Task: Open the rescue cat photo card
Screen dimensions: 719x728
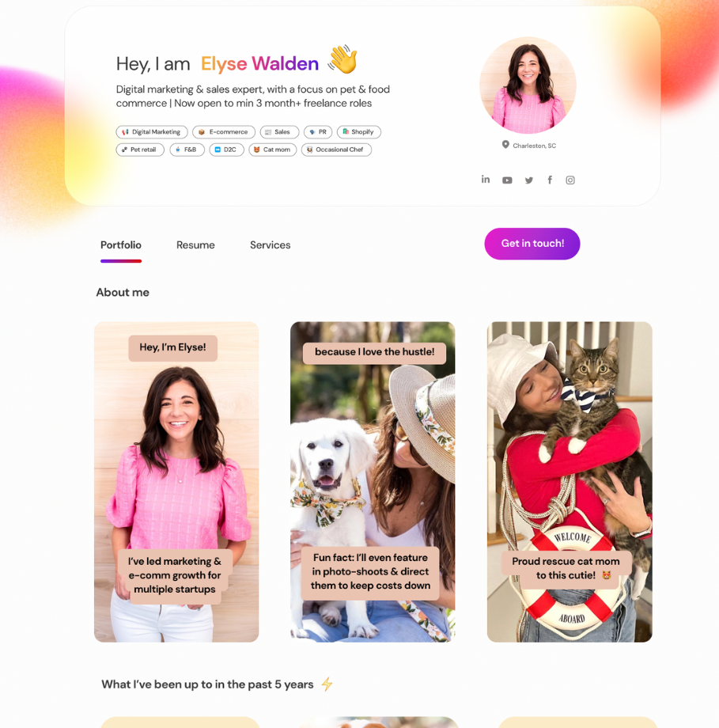Action: [x=570, y=482]
